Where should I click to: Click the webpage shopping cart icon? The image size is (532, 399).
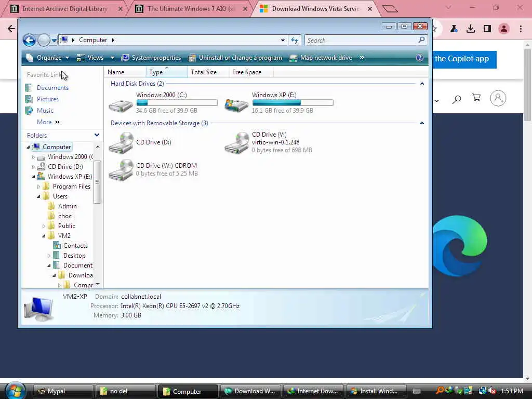tap(476, 98)
